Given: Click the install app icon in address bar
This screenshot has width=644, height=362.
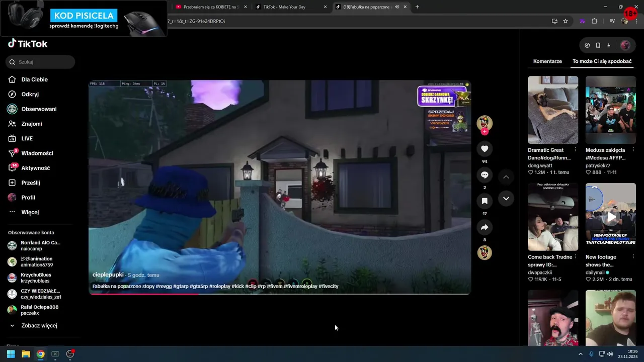Looking at the screenshot, I should coord(554,21).
